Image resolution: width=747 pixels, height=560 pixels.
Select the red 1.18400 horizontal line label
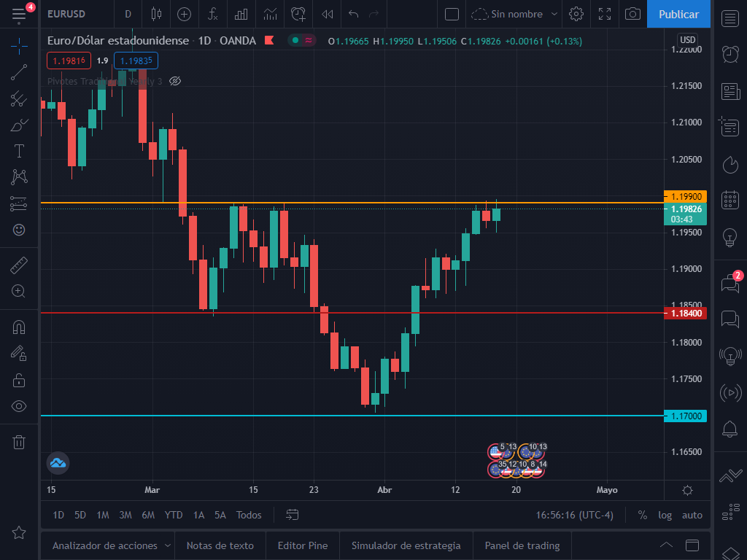click(686, 314)
